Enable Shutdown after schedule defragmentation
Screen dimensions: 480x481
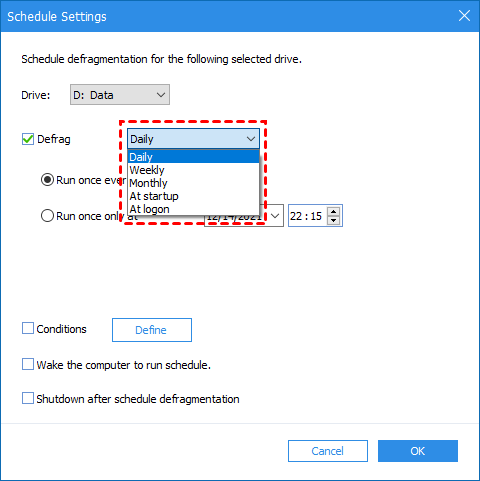28,398
